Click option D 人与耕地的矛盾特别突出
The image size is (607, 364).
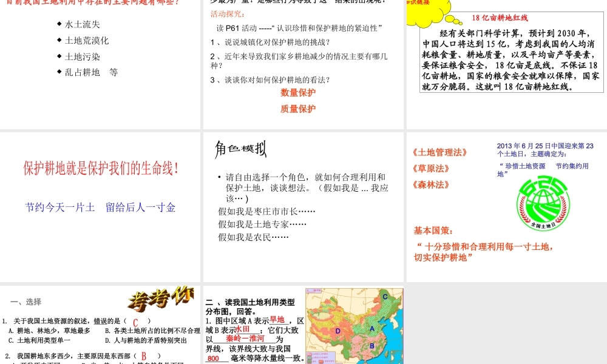(x=146, y=340)
